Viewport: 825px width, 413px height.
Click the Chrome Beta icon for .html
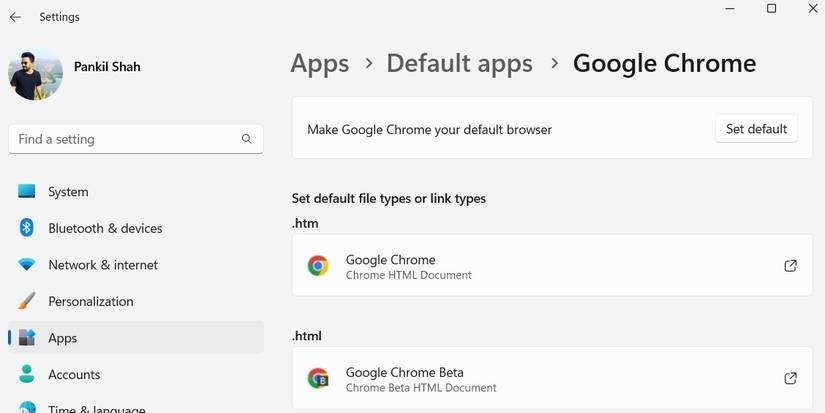pyautogui.click(x=318, y=378)
